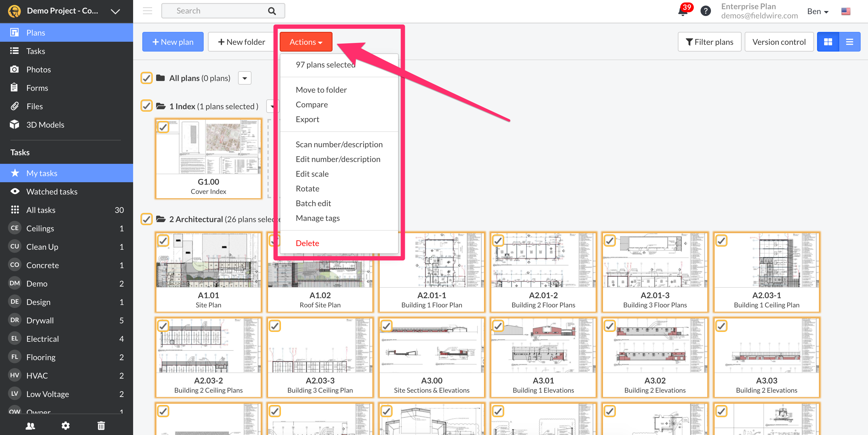The height and width of the screenshot is (435, 868).
Task: Select the CE Ceilings category badge
Action: [x=14, y=228]
